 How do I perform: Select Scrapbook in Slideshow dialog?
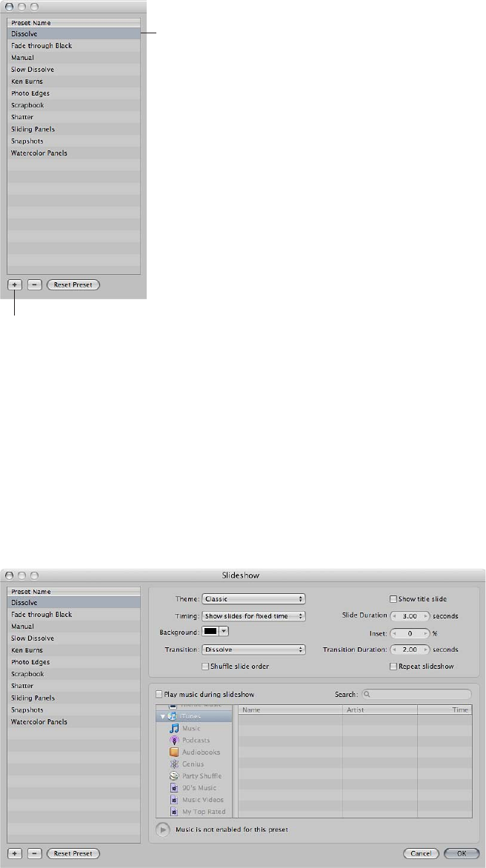click(x=73, y=674)
